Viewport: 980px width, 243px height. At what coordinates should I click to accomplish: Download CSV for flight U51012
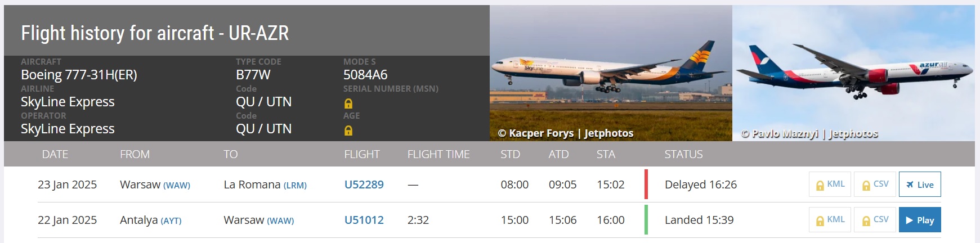875,220
